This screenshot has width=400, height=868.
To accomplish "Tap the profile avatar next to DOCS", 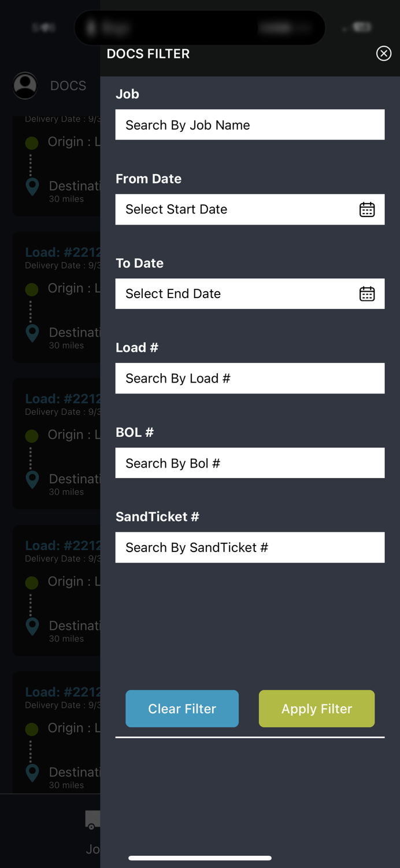I will pos(25,85).
